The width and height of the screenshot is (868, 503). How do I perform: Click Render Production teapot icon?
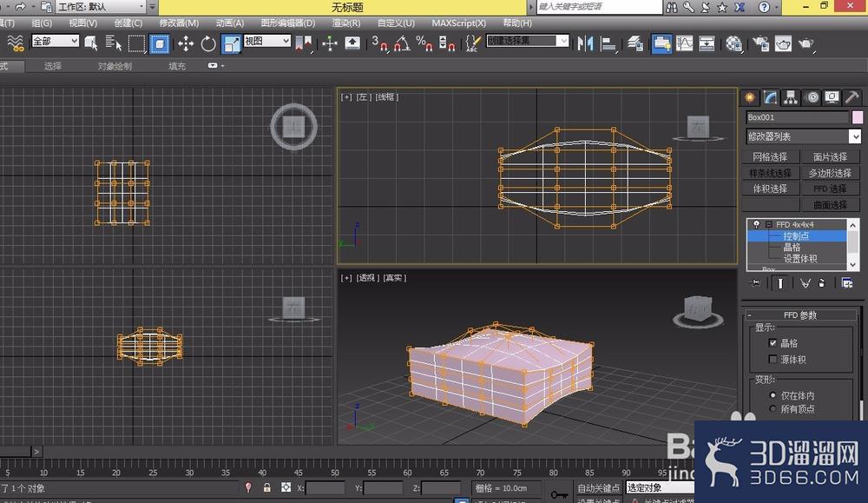tap(806, 43)
